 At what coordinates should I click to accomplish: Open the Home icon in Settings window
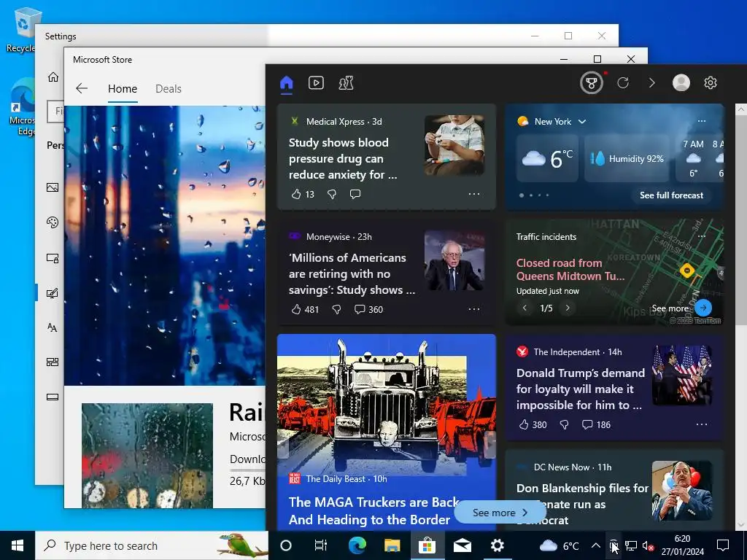point(53,77)
